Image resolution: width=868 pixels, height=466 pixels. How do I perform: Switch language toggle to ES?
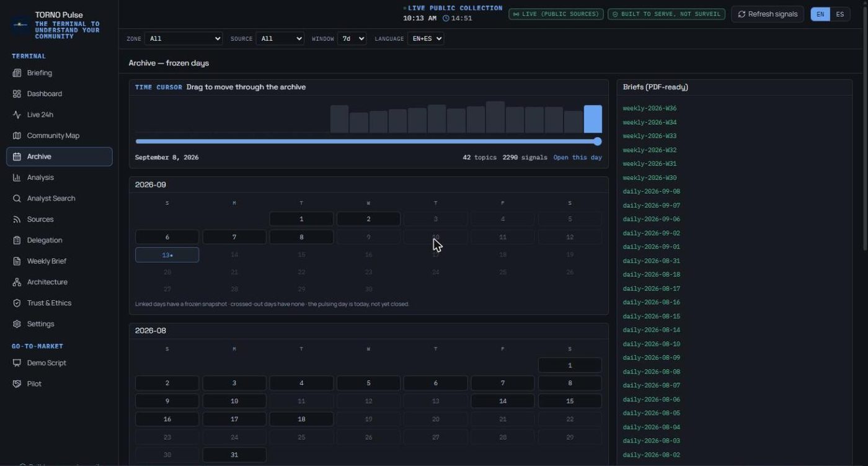click(840, 14)
